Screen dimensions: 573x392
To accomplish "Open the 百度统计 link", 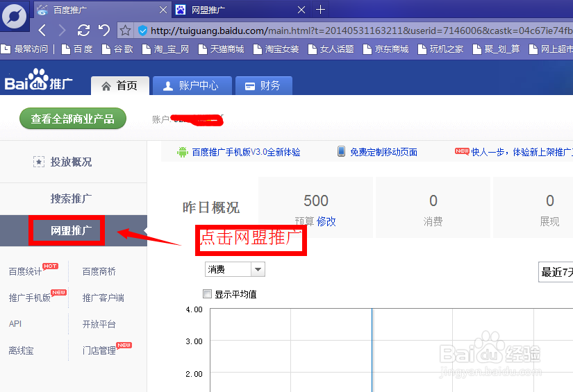I will 25,271.
